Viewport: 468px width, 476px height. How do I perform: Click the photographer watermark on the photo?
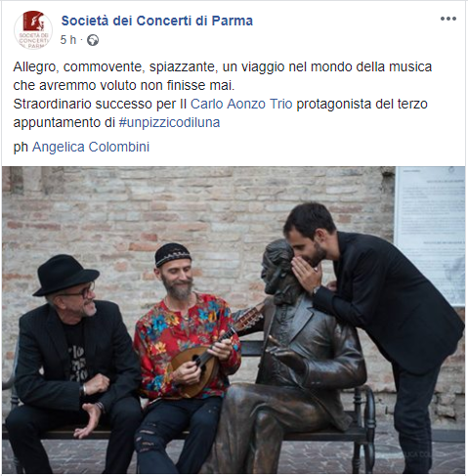coord(417,454)
